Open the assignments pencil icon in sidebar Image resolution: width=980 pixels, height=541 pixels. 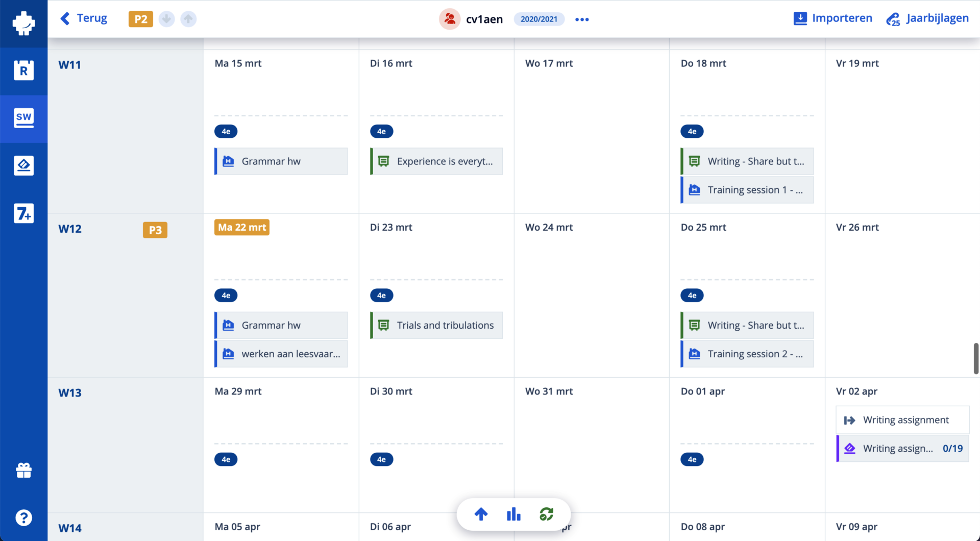pos(23,165)
